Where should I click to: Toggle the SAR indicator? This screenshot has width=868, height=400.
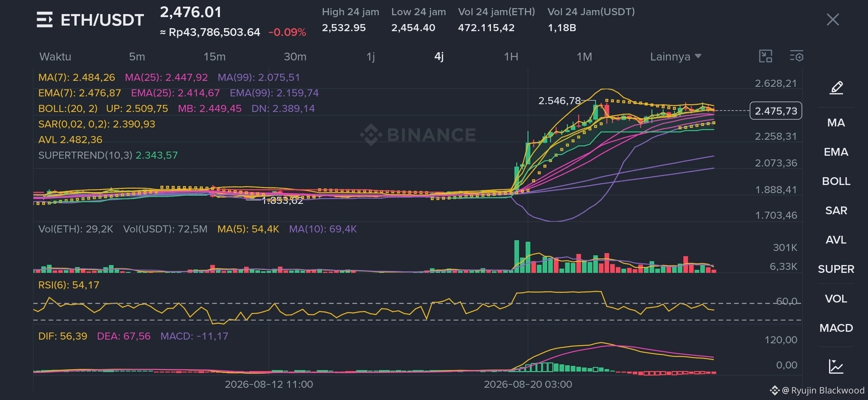(836, 211)
